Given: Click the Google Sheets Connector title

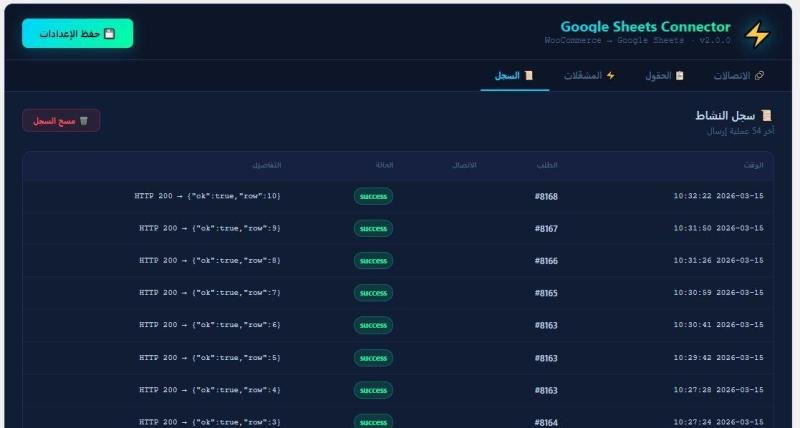Looking at the screenshot, I should click(x=645, y=27).
